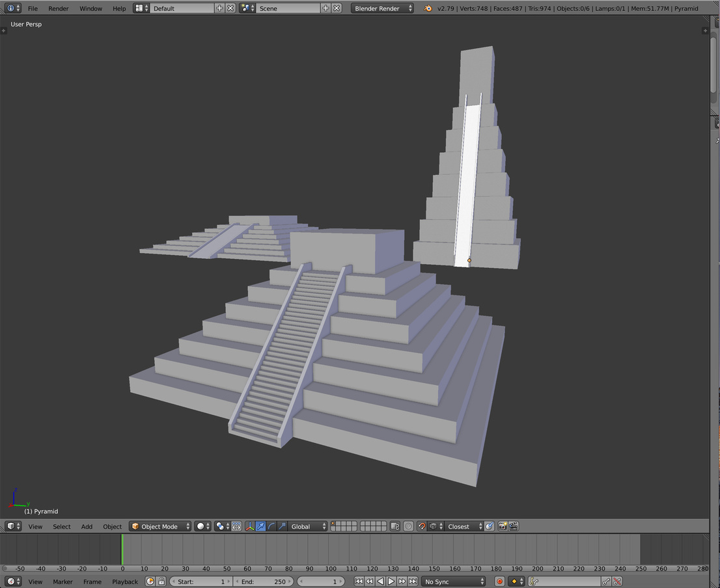This screenshot has width=720, height=588.
Task: Click the OpenGL render animation clapper icon
Action: [x=514, y=526]
